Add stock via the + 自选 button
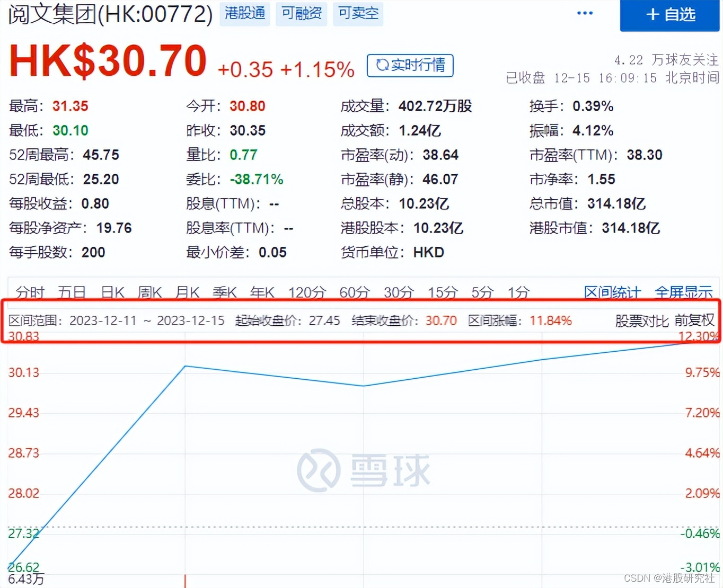723x588 pixels. pos(670,15)
